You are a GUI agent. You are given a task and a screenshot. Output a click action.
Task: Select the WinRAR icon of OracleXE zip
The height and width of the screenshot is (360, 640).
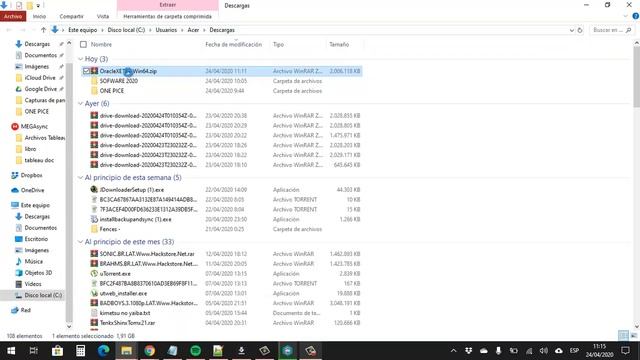[x=94, y=71]
